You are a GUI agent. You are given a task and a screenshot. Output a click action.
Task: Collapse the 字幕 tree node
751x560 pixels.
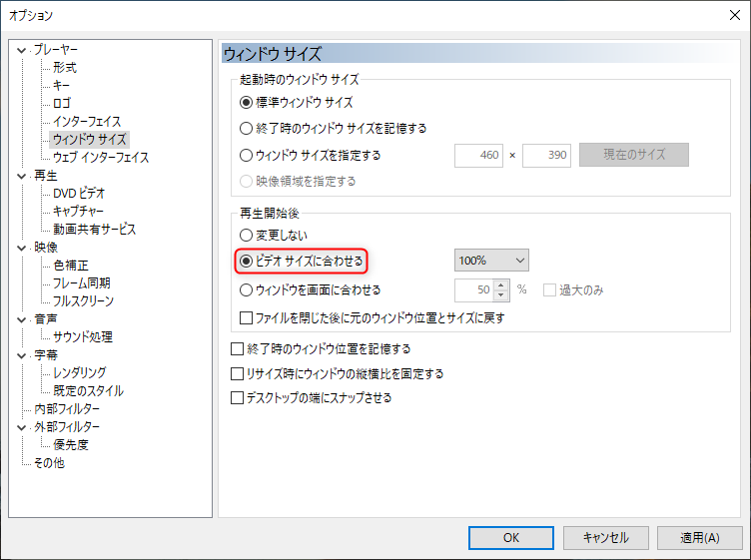point(21,355)
